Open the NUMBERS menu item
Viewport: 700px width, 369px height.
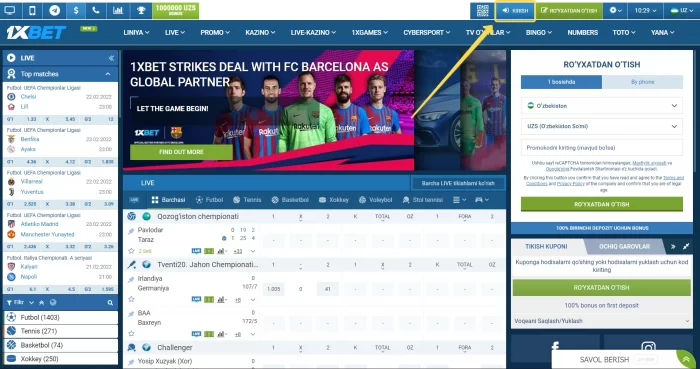click(583, 33)
